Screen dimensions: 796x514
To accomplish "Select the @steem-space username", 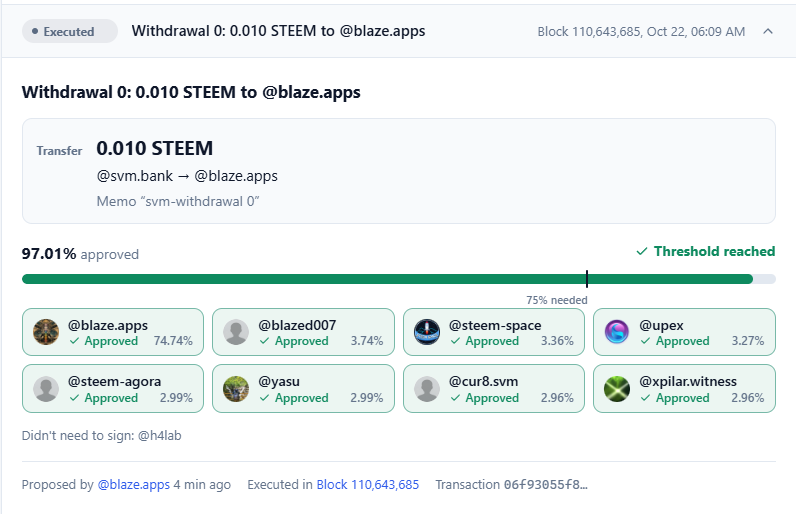I will [495, 325].
